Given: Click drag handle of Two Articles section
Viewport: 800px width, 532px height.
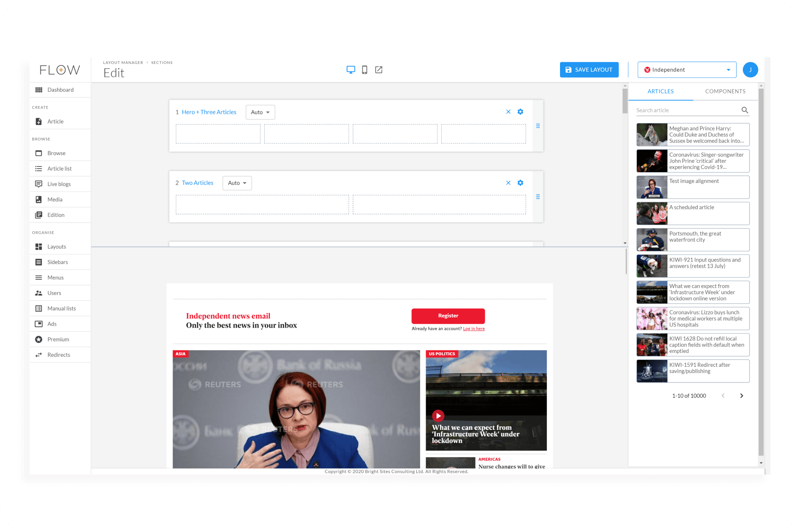Looking at the screenshot, I should (538, 197).
